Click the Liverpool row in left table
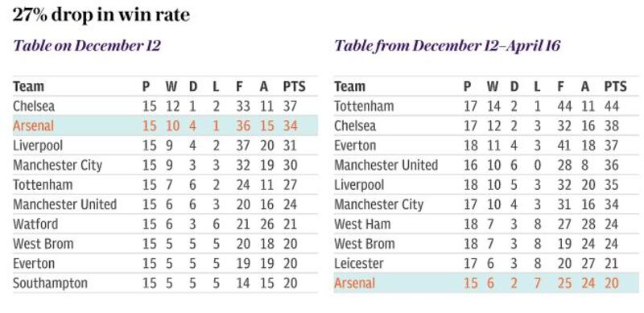Image resolution: width=644 pixels, height=313 pixels. 165,146
